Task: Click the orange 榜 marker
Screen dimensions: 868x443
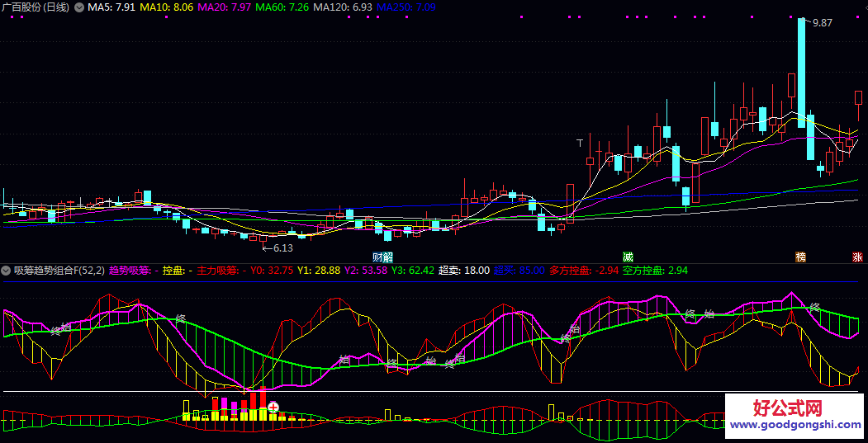Action: [x=800, y=257]
